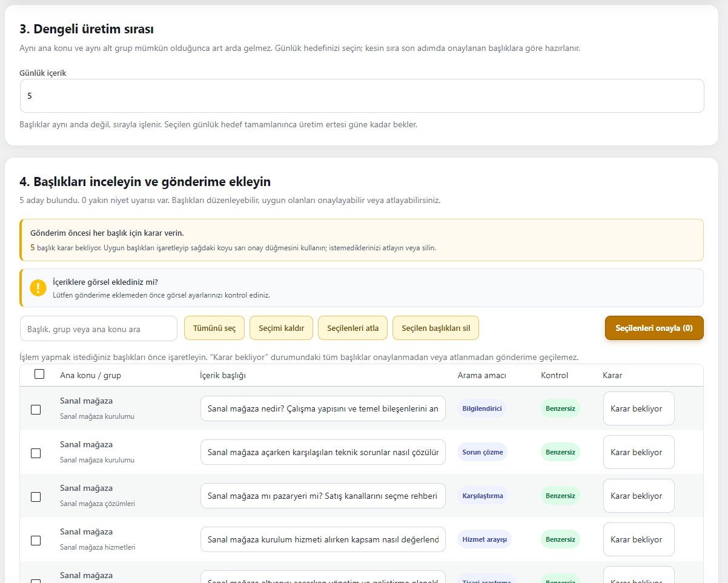Select the 'Sorun çözme' row checkbox
The image size is (728, 583).
36,453
